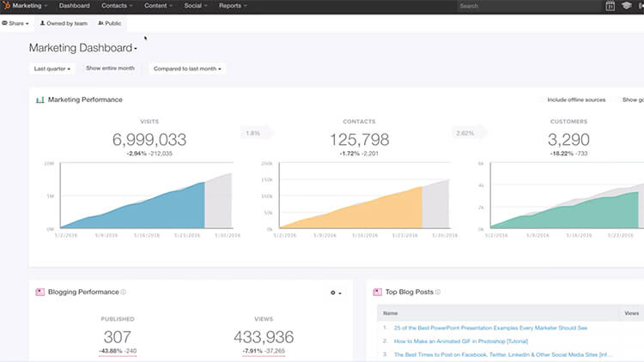Open the Last quarter date range dropdown
644x362 pixels.
52,69
